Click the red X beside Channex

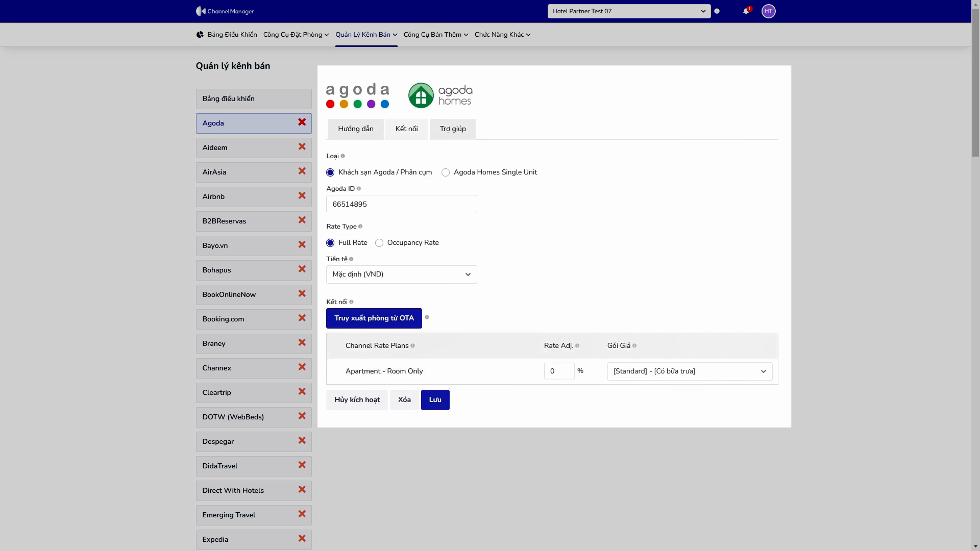302,367
